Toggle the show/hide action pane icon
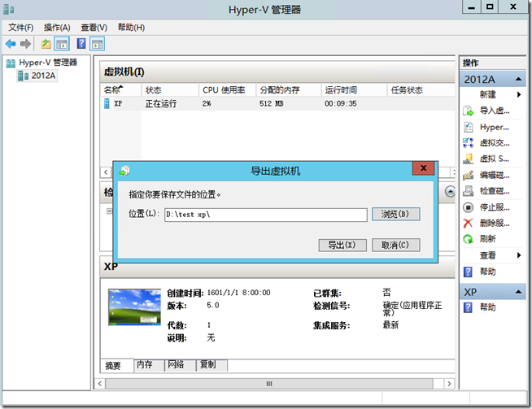Image resolution: width=532 pixels, height=409 pixels. 98,44
